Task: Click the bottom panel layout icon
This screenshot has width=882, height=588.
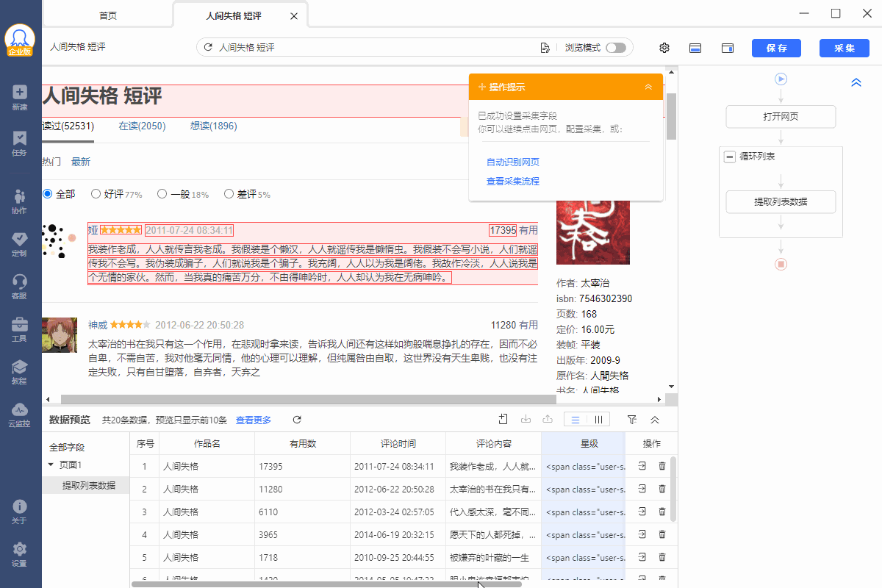Action: (695, 48)
